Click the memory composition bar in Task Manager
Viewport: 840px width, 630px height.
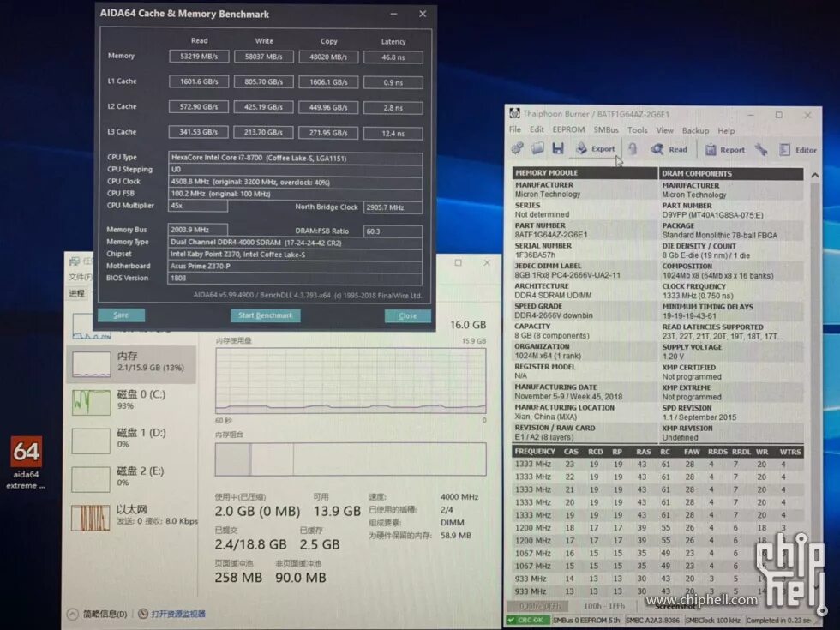click(351, 459)
